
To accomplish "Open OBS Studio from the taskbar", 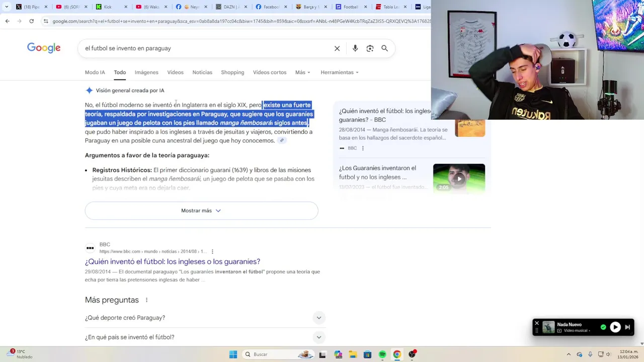I will [x=412, y=354].
